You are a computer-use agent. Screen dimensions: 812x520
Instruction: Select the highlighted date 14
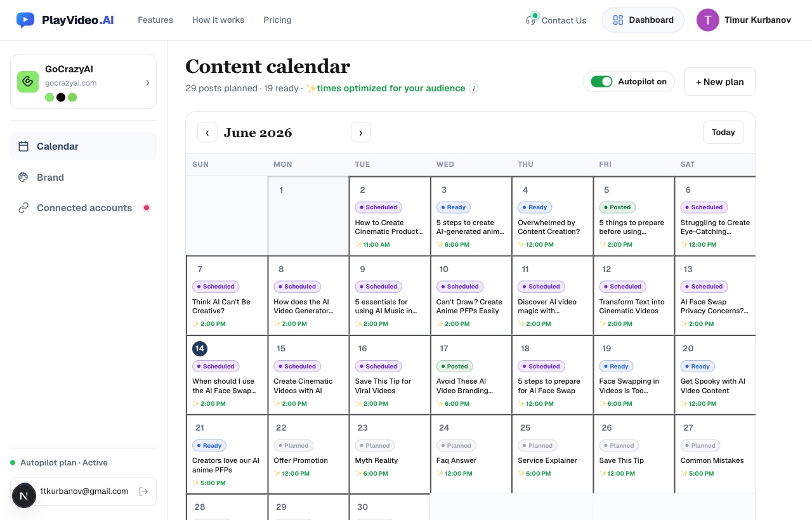pyautogui.click(x=200, y=349)
